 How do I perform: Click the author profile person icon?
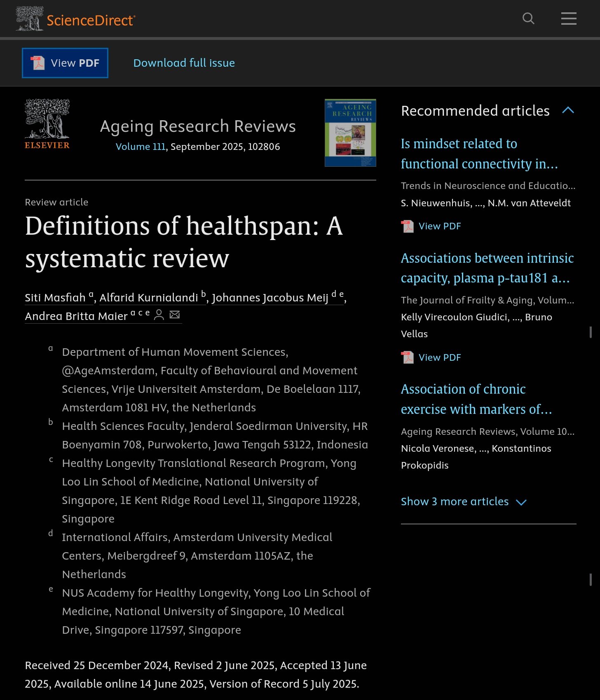point(159,315)
